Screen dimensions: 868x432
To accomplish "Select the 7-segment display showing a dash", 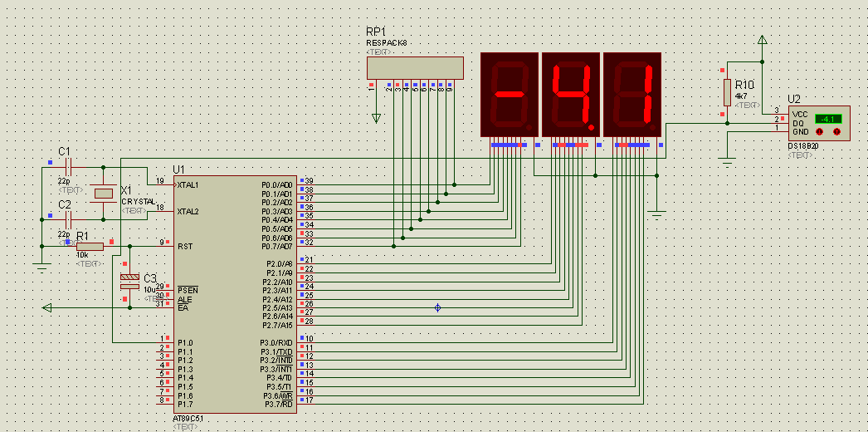I will tap(510, 95).
